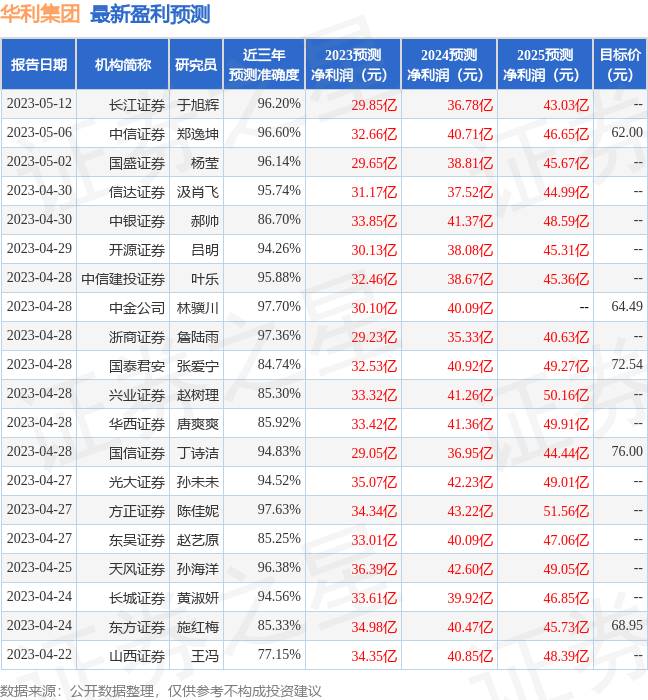Image resolution: width=648 pixels, height=700 pixels.
Task: Click the 29.23亿 forecast value
Action: 374,338
